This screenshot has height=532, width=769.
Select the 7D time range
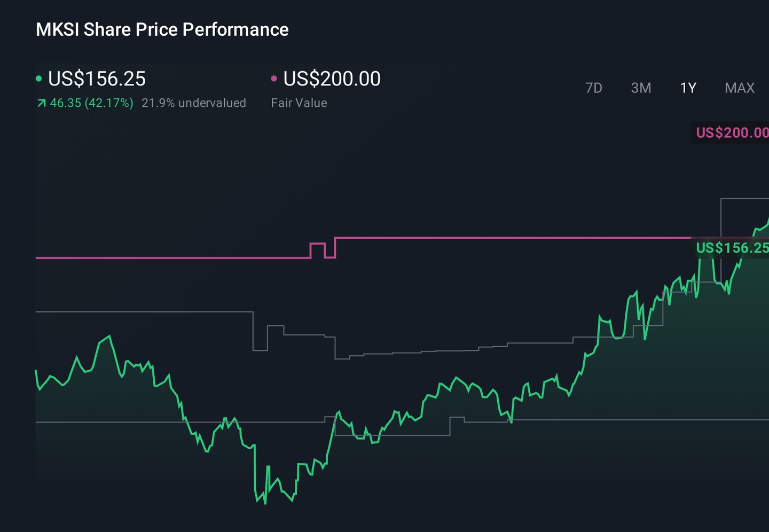593,88
